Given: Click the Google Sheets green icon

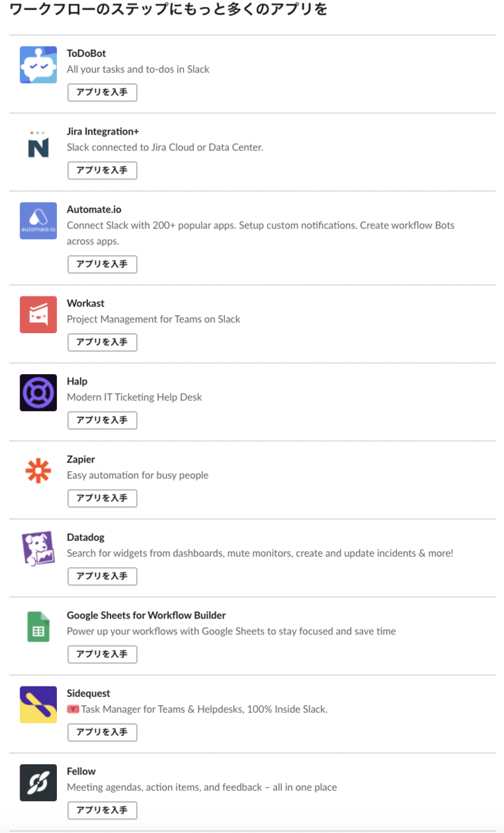Looking at the screenshot, I should pos(38,627).
